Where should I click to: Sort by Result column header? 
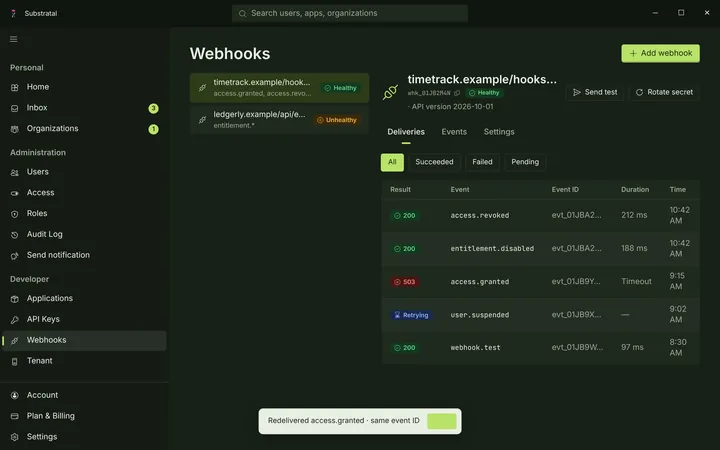[400, 190]
